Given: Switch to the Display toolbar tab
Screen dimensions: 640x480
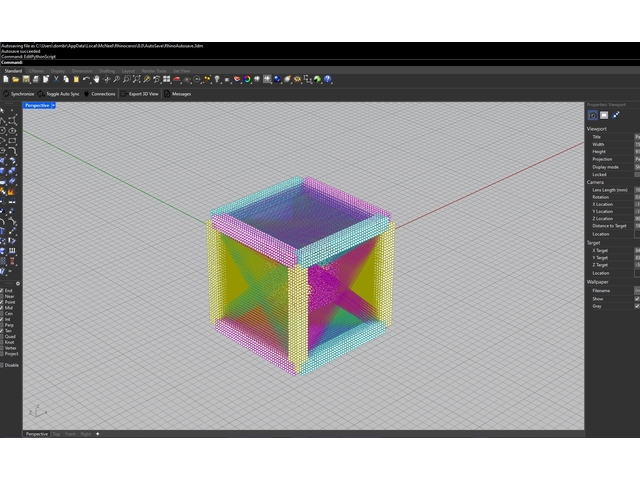Looking at the screenshot, I should [58, 71].
